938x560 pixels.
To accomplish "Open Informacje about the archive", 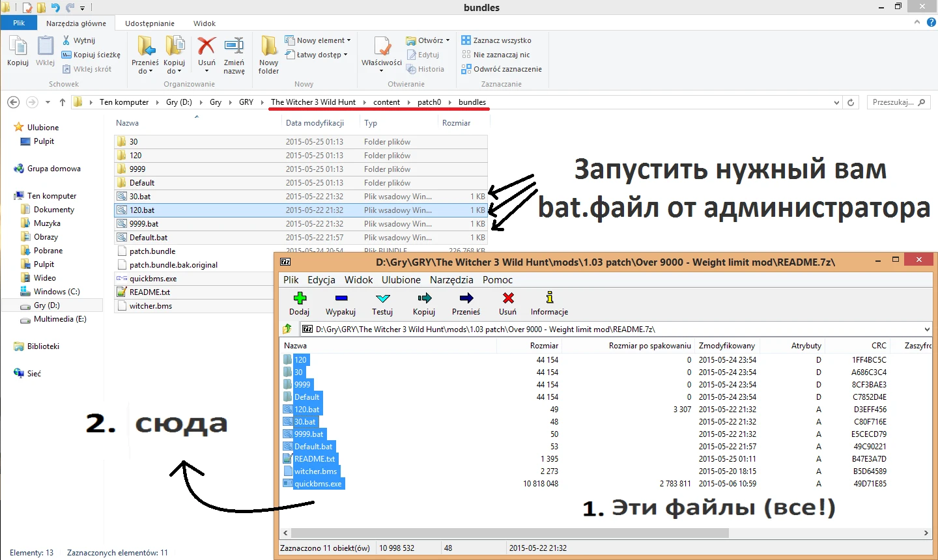I will [549, 304].
